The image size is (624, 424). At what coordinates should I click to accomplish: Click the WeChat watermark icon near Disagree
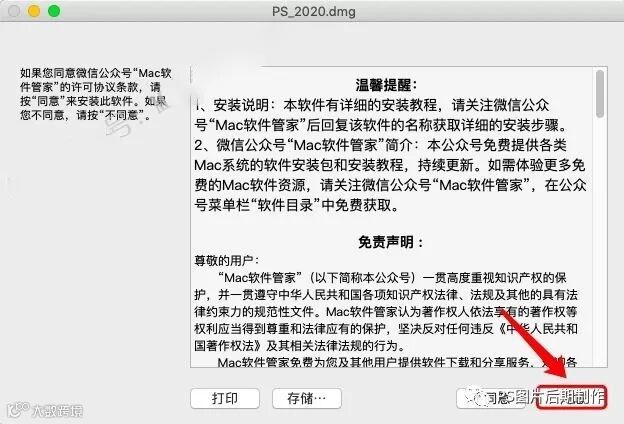click(x=479, y=396)
